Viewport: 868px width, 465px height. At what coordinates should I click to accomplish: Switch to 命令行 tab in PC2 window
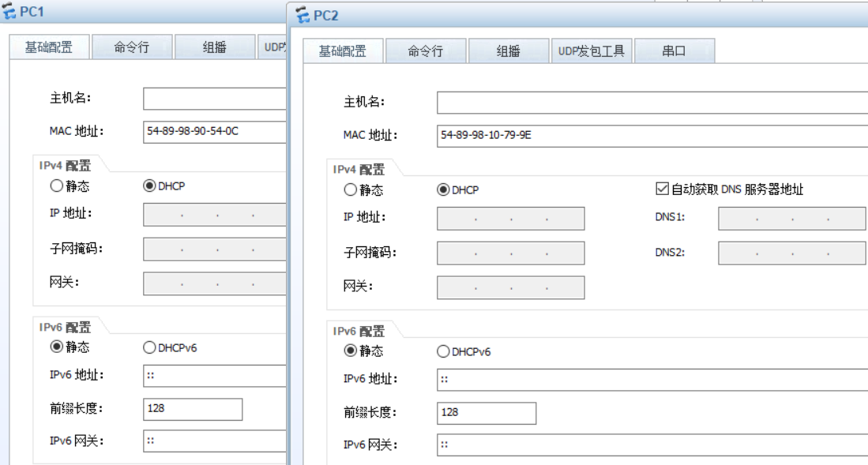[426, 51]
